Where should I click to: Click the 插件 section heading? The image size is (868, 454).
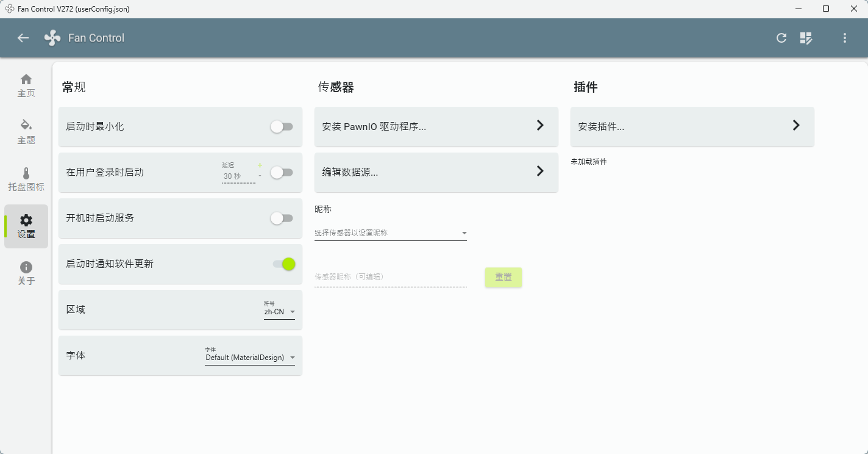pyautogui.click(x=586, y=87)
